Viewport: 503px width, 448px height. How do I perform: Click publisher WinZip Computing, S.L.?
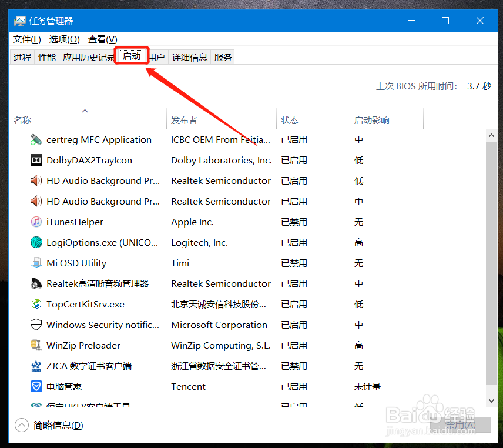tap(221, 345)
